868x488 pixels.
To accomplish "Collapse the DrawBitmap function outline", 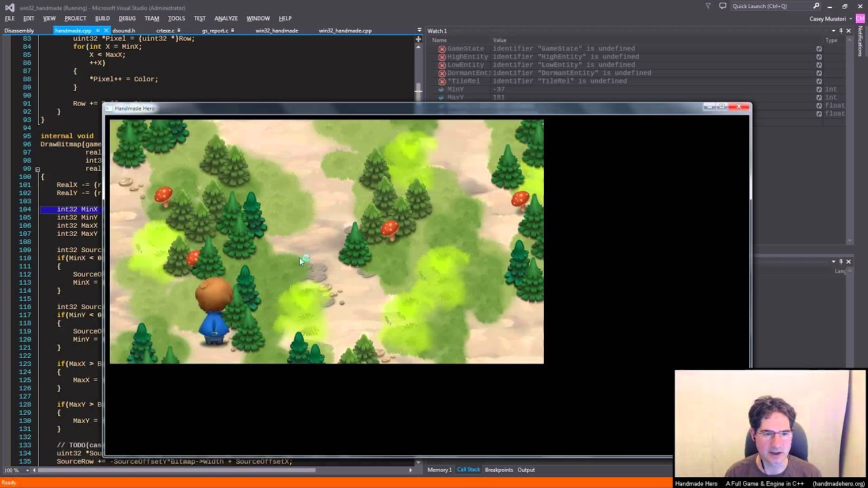I will click(x=37, y=169).
